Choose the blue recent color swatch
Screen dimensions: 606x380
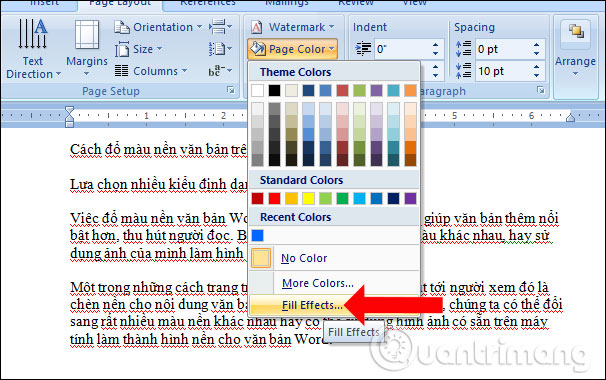(257, 235)
